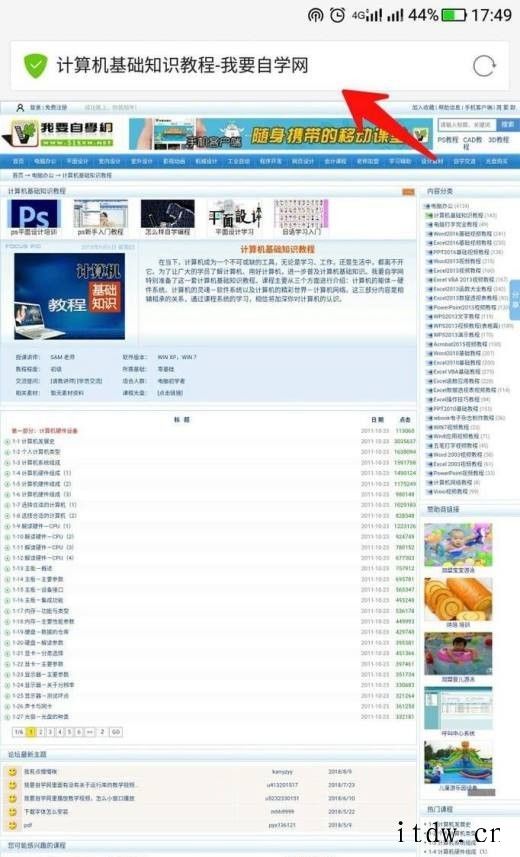Click icon beside 计算机基础知识教程 in sidebar
520x857 pixels.
tap(430, 215)
